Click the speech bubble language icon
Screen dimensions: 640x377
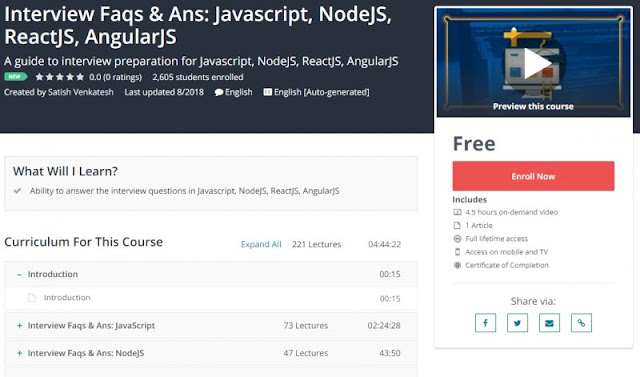click(219, 93)
